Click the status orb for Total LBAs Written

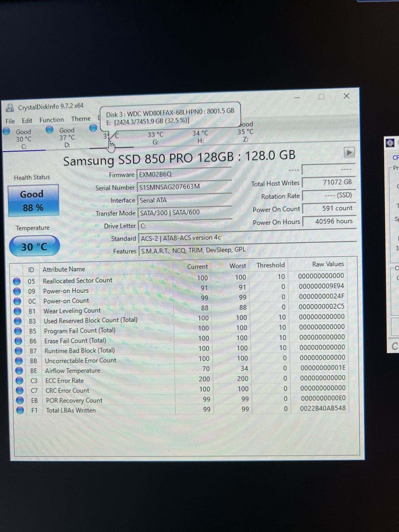tap(20, 410)
